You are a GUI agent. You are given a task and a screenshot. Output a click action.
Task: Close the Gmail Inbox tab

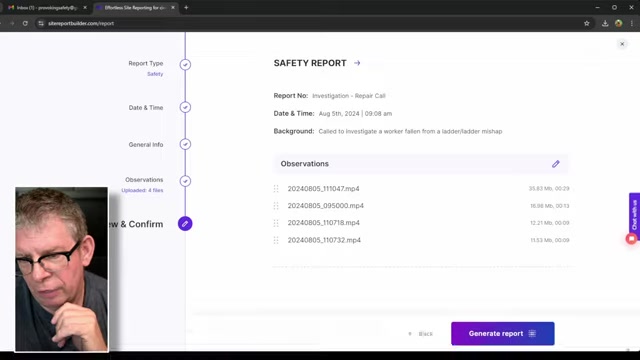click(x=85, y=7)
